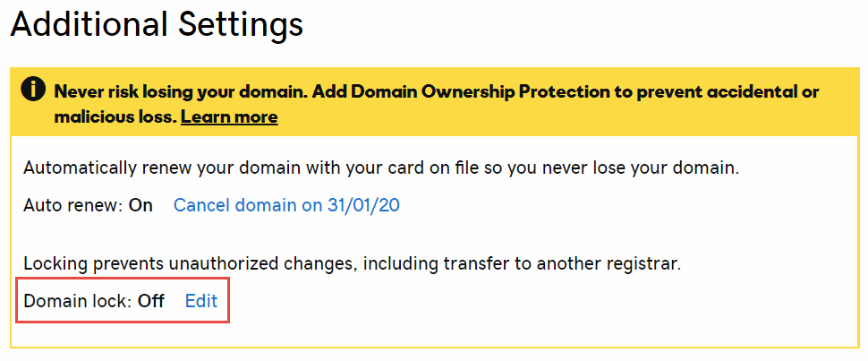Click the malicious loss text in banner
This screenshot has width=868, height=361.
(x=115, y=117)
